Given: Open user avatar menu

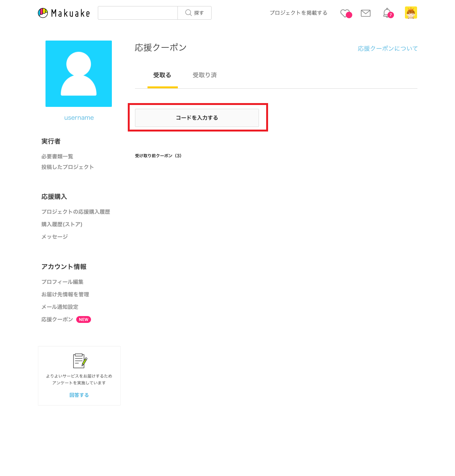Looking at the screenshot, I should (411, 13).
